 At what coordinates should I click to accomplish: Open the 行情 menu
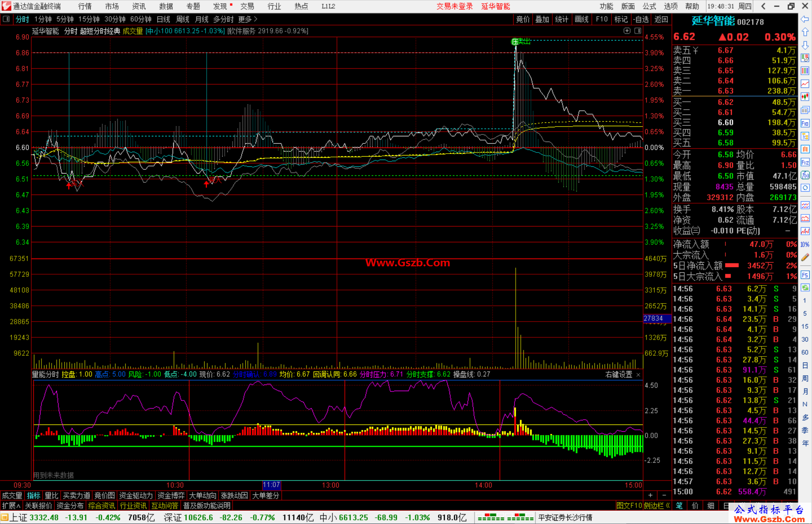(85, 6)
